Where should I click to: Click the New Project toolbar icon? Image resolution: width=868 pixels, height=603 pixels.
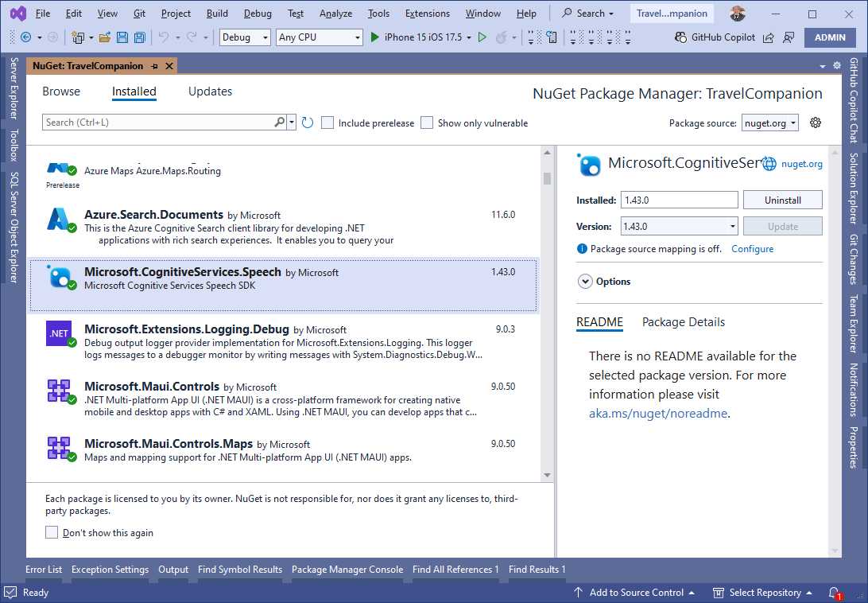(x=78, y=37)
